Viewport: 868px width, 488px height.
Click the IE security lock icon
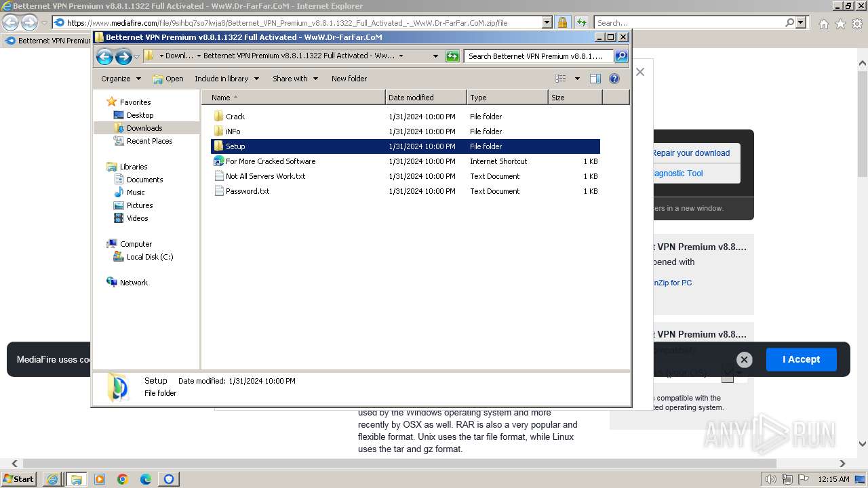562,22
